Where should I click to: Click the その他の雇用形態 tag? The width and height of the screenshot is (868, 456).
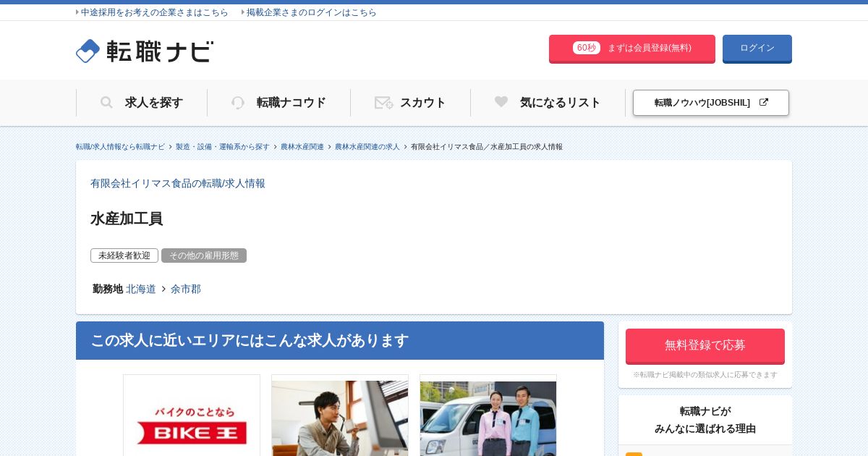204,256
